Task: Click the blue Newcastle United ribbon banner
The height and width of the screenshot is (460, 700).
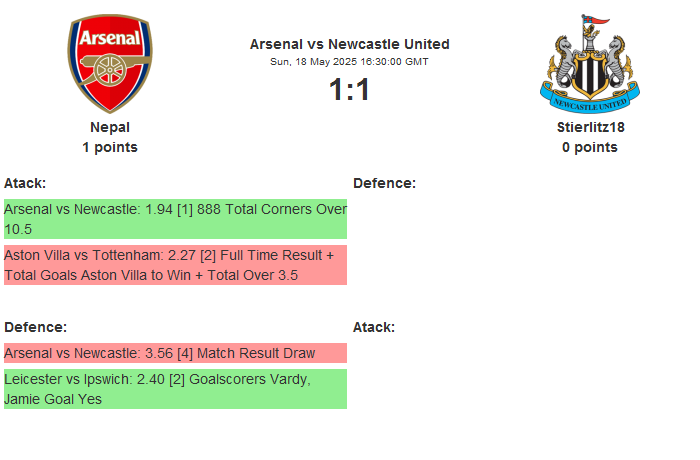Action: pyautogui.click(x=589, y=101)
